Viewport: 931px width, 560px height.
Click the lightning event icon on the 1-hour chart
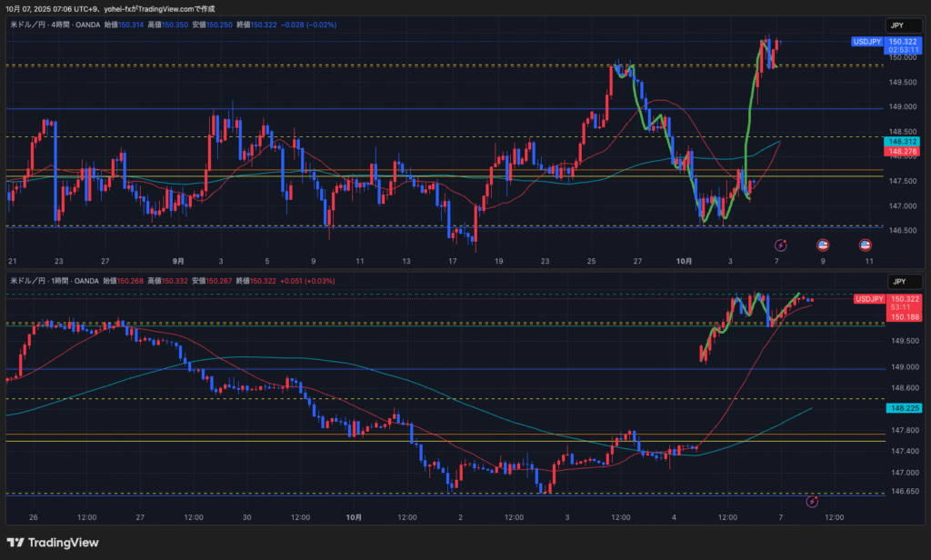tap(812, 501)
